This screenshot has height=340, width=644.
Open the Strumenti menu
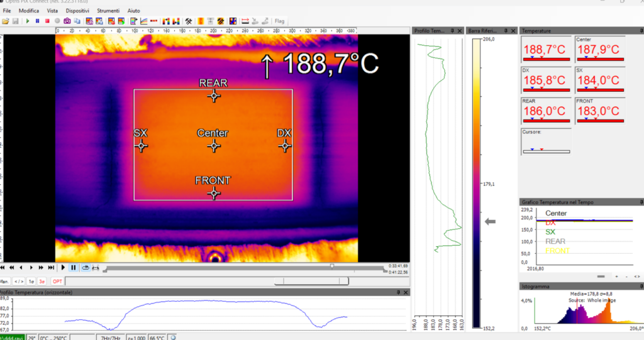108,11
